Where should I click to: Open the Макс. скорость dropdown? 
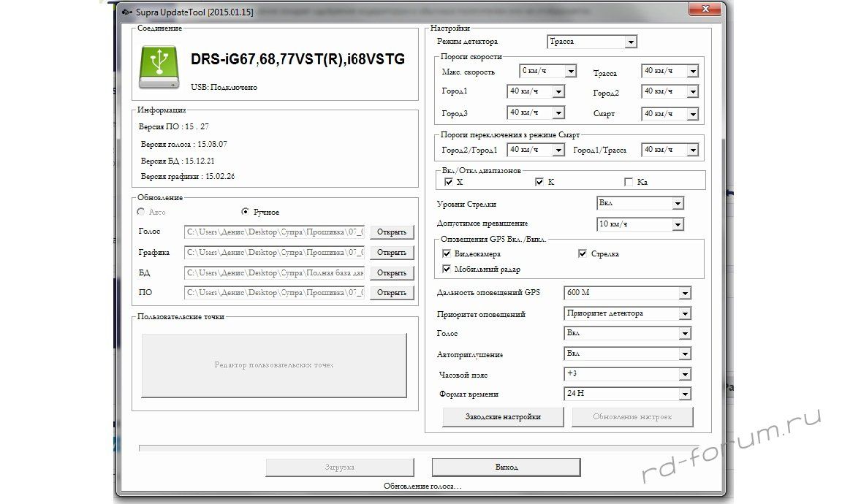click(547, 71)
